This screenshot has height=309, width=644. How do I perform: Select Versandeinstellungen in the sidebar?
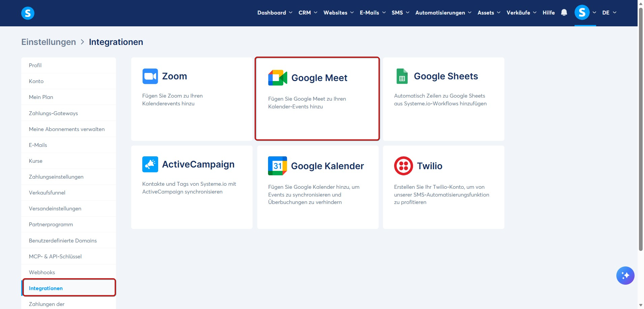tap(69, 208)
